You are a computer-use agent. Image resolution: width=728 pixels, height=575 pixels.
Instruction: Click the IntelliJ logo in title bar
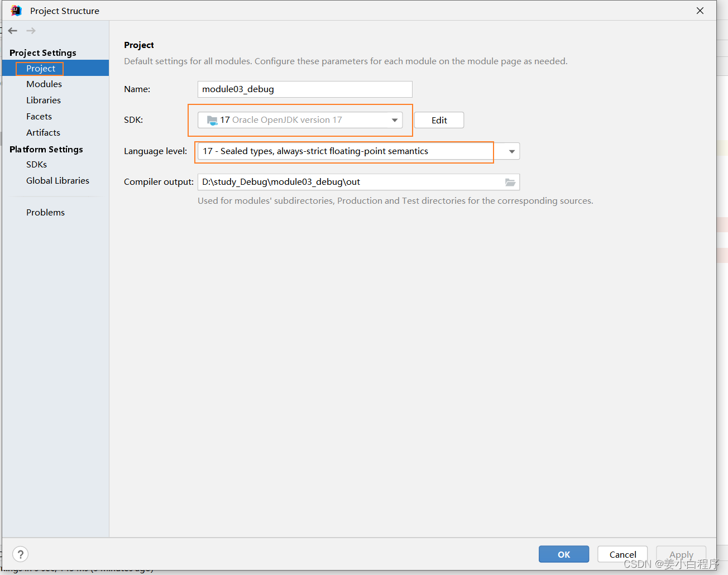tap(16, 11)
